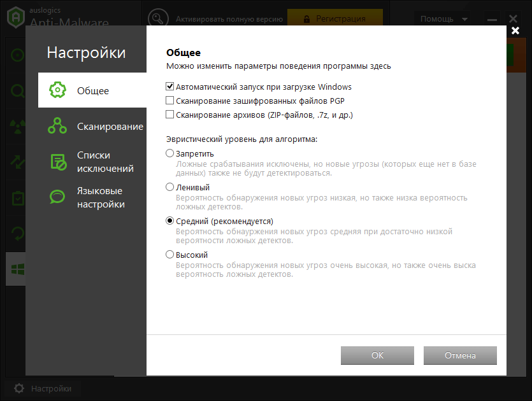Click the green gear icon beside Общее
The image size is (532, 401).
tap(57, 90)
